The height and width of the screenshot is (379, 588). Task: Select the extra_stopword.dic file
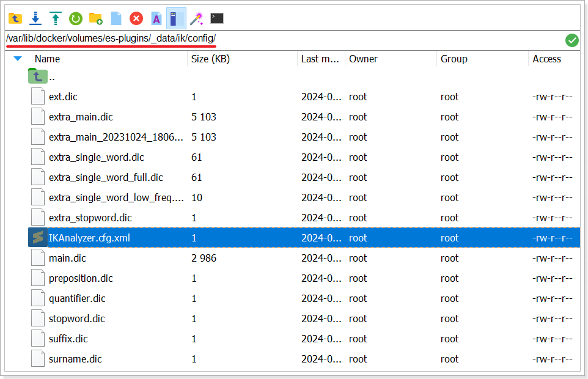(x=90, y=218)
